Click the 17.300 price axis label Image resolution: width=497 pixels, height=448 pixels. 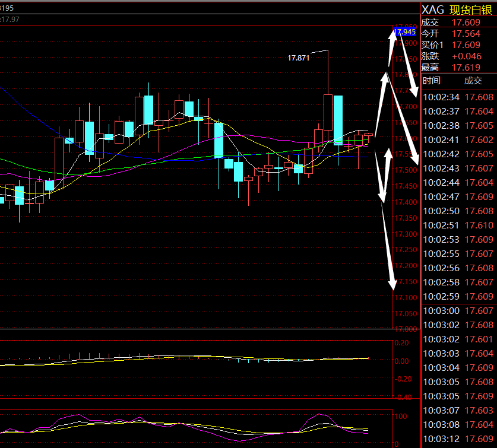(x=406, y=234)
